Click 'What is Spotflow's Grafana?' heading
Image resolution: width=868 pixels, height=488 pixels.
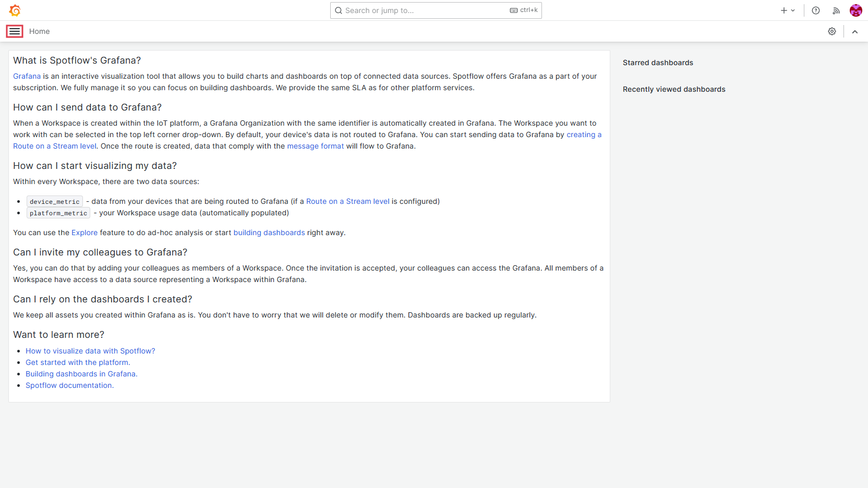[77, 60]
